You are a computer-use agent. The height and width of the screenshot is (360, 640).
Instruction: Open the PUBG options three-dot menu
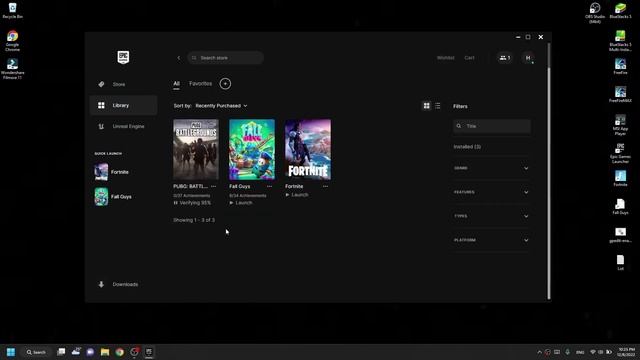click(x=213, y=186)
